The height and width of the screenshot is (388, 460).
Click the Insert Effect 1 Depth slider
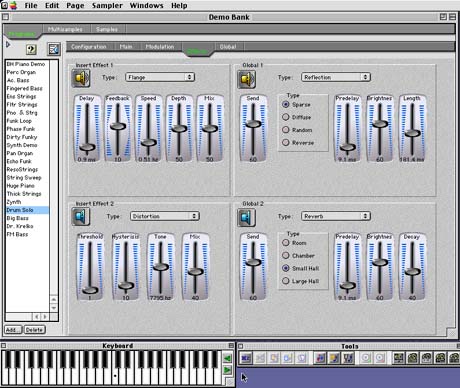(179, 129)
